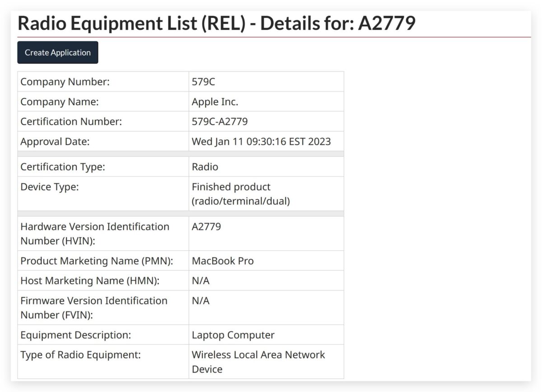Click the Create Application button
The width and height of the screenshot is (542, 392).
coord(58,52)
